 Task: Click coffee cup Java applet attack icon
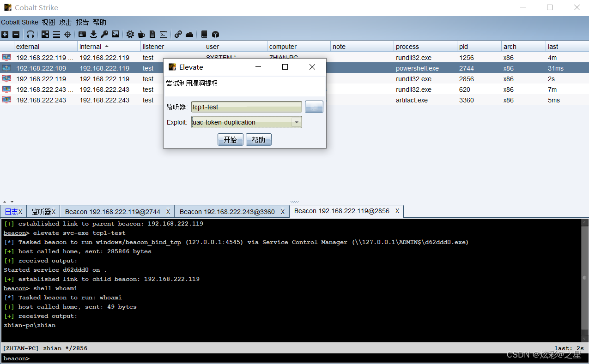[x=141, y=34]
